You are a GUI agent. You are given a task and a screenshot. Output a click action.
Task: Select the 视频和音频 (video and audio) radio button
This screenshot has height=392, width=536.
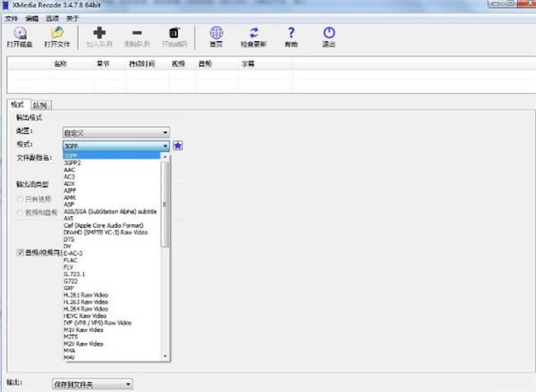click(20, 213)
